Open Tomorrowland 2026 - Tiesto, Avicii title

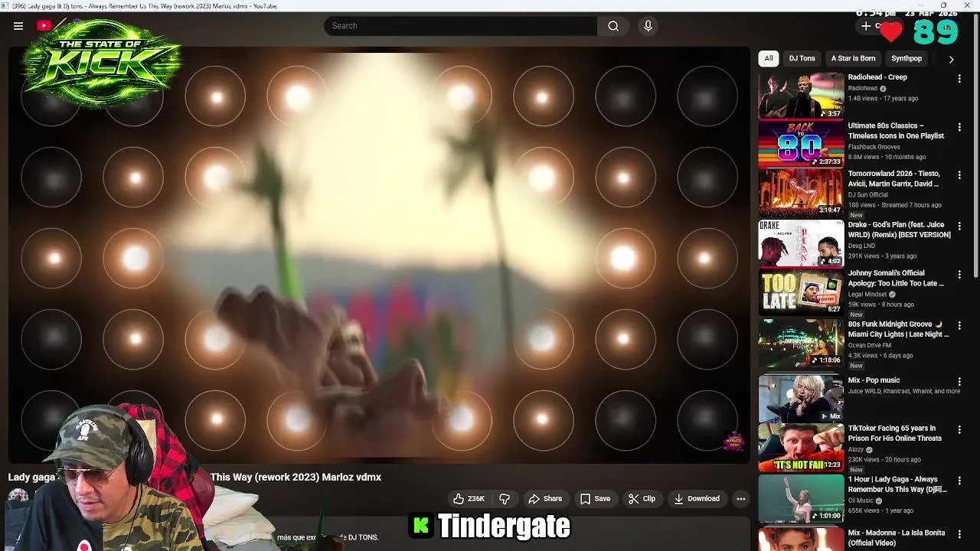click(894, 179)
